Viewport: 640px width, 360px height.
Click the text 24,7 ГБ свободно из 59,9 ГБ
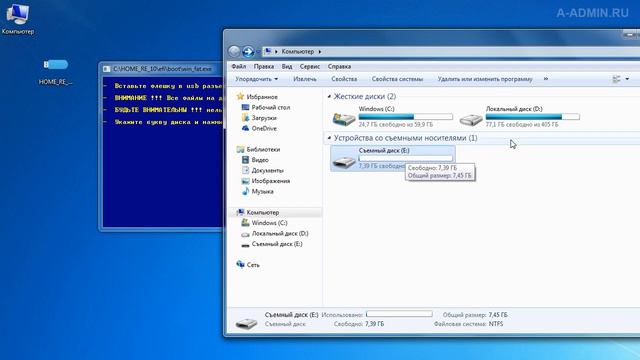(396, 124)
